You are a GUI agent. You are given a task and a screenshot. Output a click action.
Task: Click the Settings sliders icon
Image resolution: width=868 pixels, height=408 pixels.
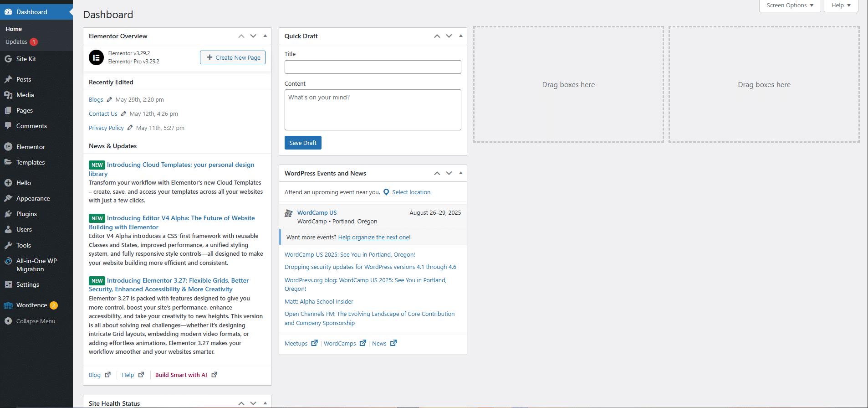[8, 284]
